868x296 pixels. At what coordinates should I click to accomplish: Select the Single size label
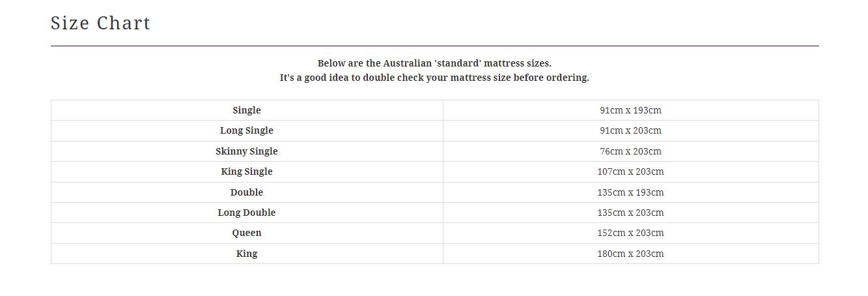click(247, 110)
